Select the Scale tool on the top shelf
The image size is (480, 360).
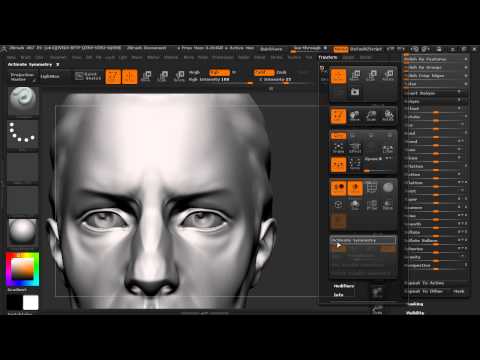163,77
